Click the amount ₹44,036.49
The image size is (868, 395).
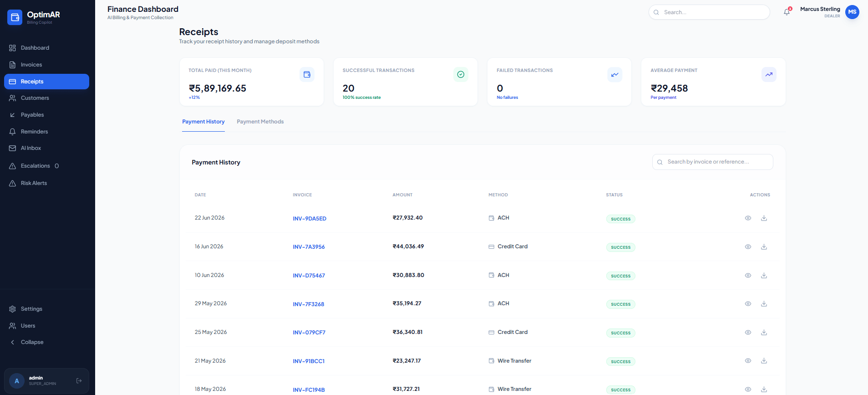[408, 246]
